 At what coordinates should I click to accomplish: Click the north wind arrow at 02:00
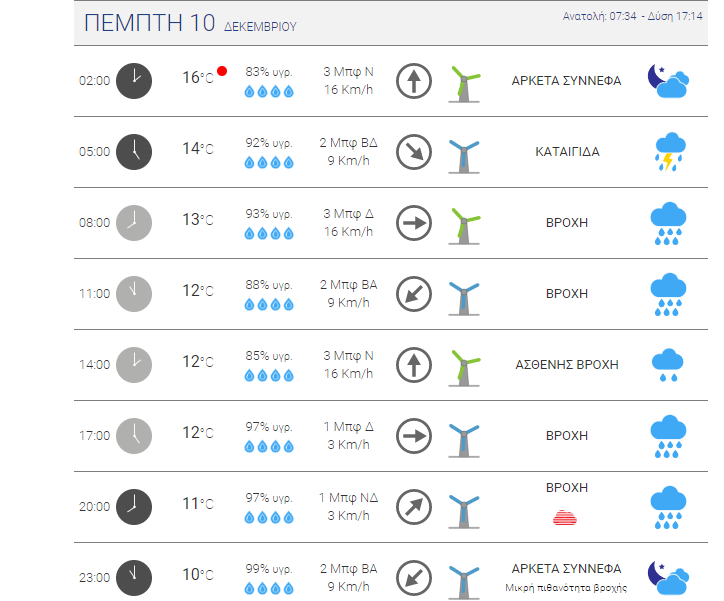(414, 81)
